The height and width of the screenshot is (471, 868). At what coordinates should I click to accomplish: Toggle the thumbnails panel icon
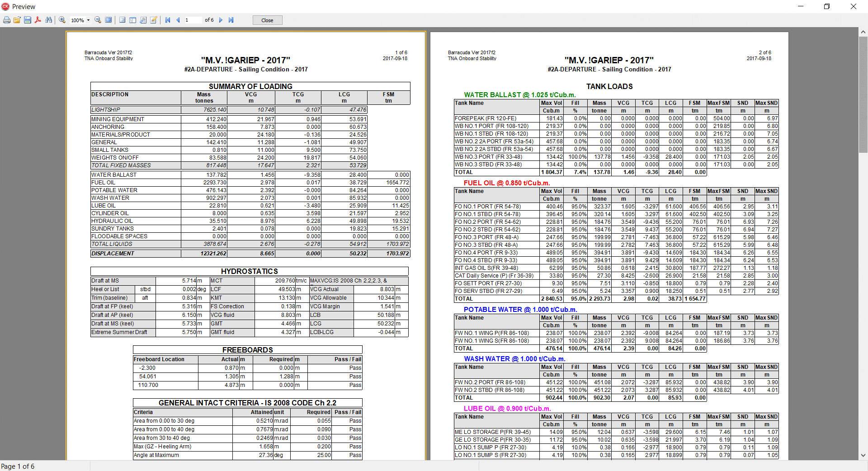click(x=132, y=20)
